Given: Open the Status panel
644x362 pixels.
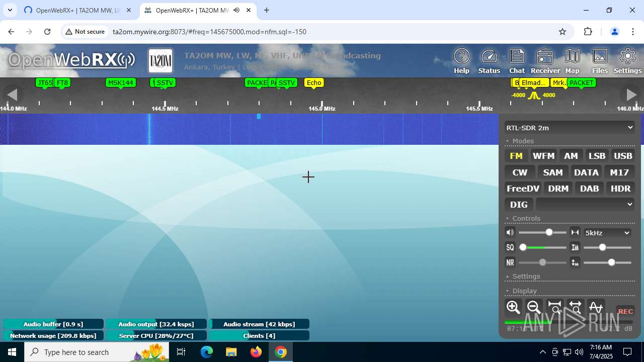Looking at the screenshot, I should click(489, 61).
